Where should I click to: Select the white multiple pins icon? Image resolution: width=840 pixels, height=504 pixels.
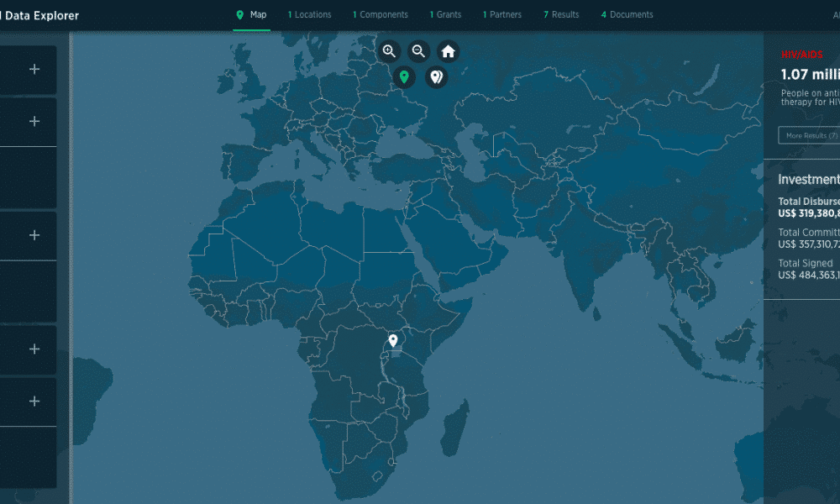pyautogui.click(x=435, y=77)
